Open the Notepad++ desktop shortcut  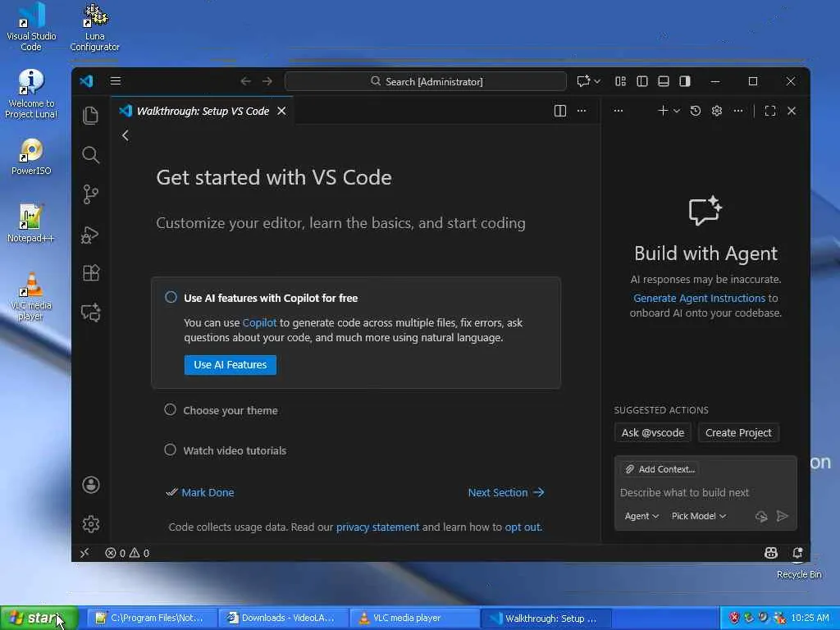[30, 223]
